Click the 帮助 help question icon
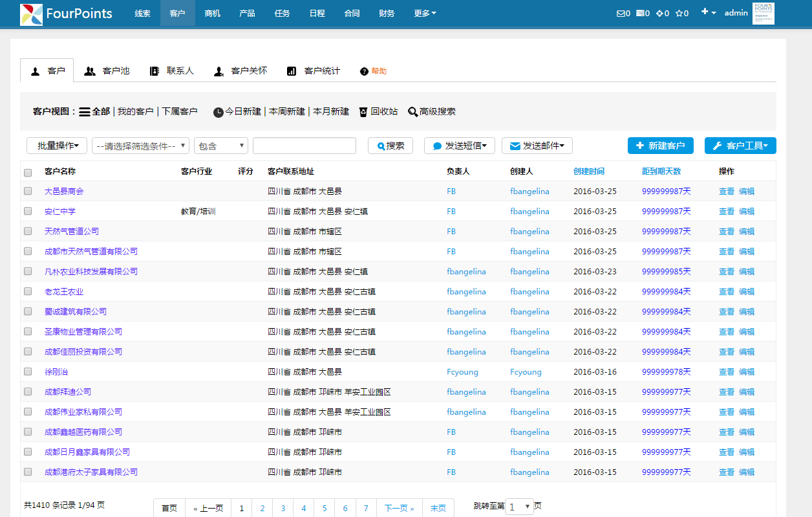This screenshot has width=812, height=517. [x=365, y=71]
